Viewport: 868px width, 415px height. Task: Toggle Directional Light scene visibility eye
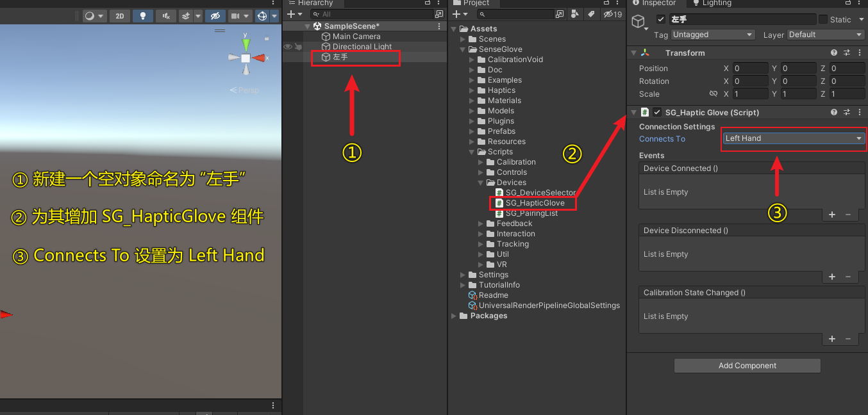click(x=288, y=47)
